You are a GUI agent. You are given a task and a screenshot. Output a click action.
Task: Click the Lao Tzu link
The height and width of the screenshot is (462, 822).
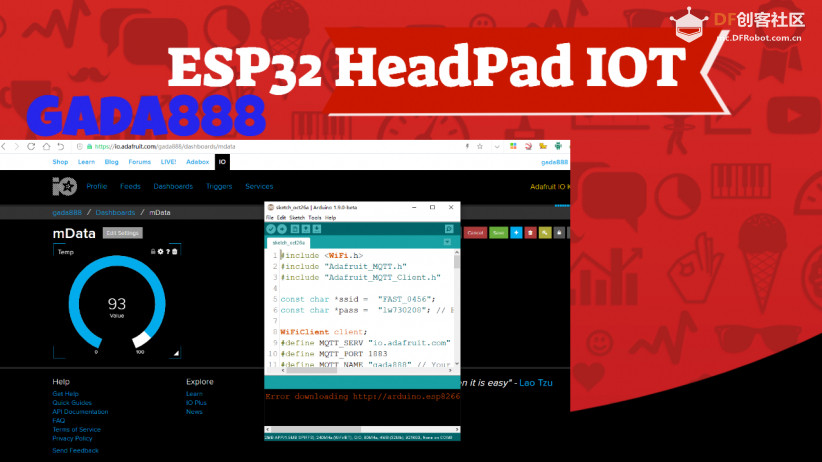536,383
